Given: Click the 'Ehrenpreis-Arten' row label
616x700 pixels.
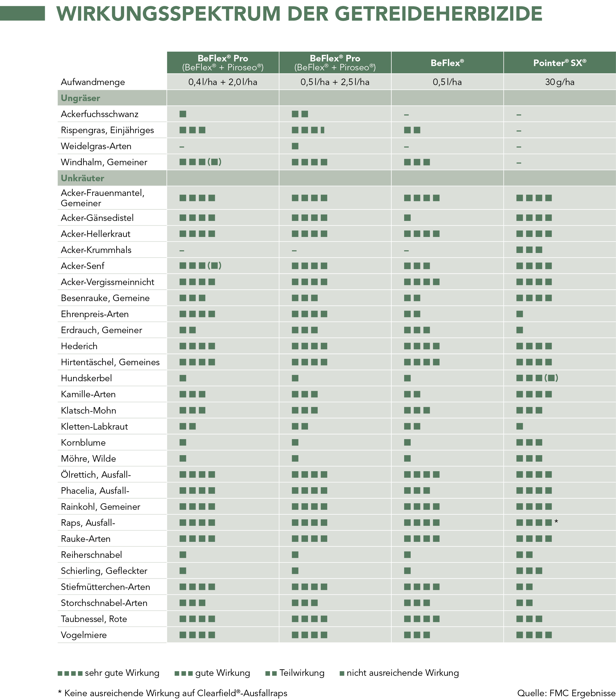Looking at the screenshot, I should (x=95, y=314).
